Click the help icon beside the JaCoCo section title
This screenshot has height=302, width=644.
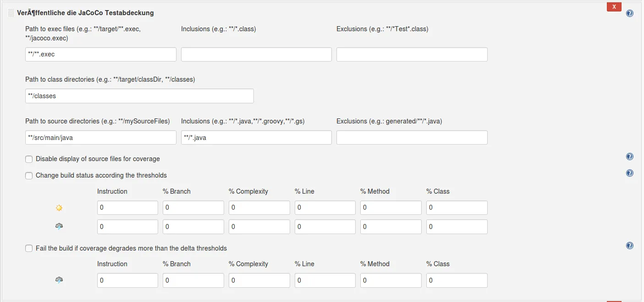[x=630, y=13]
